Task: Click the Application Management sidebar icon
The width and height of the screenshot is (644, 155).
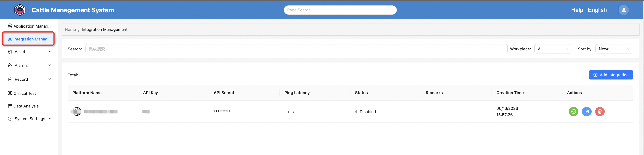Action: coord(10,26)
